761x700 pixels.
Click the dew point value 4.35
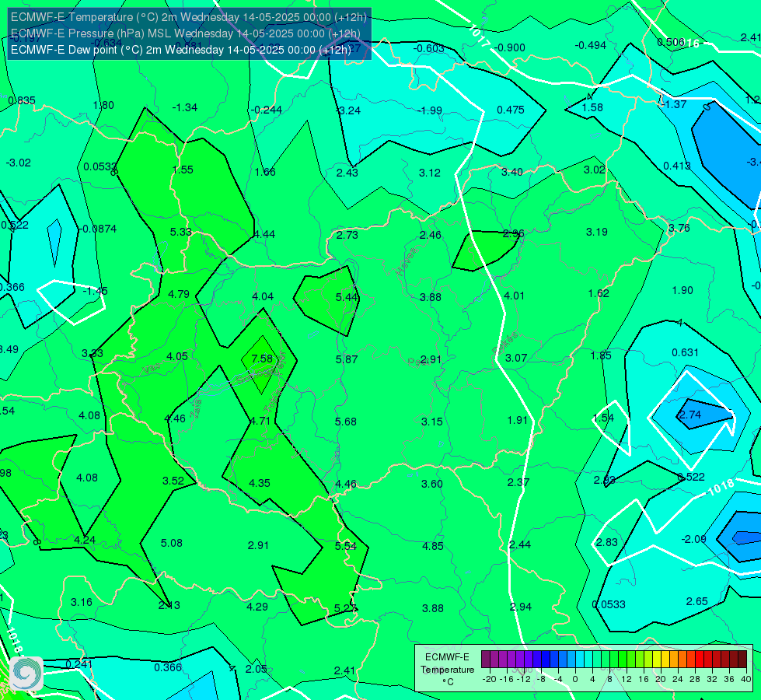click(260, 483)
